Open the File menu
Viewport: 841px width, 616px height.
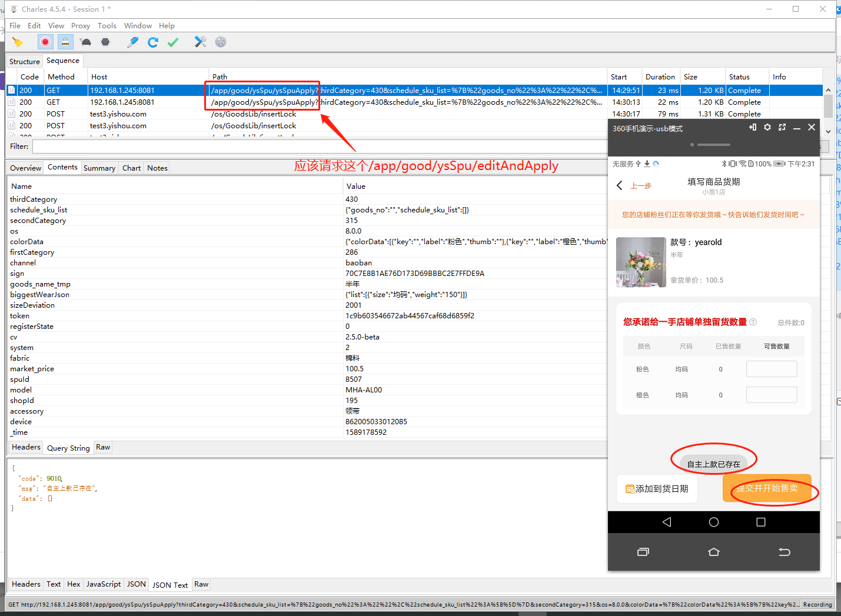click(x=15, y=26)
